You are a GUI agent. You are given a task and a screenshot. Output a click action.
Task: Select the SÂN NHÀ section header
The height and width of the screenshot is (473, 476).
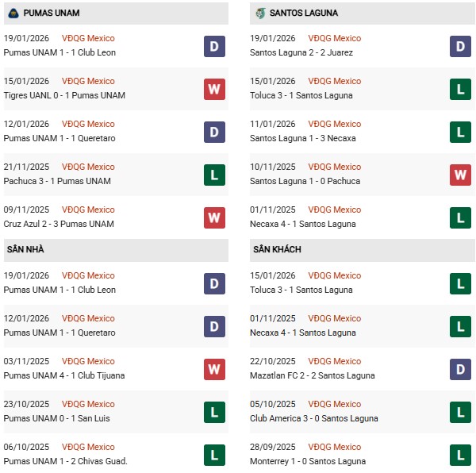[x=27, y=249]
